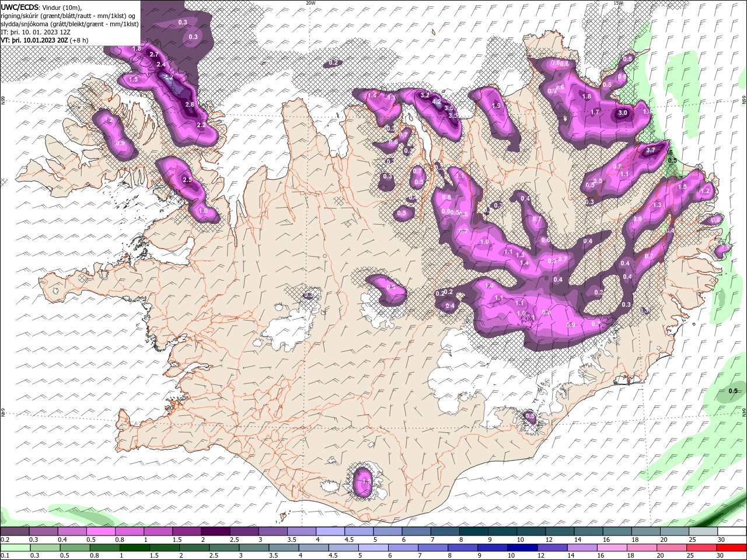Select the lower row swatch labeled 3.5
The width and height of the screenshot is (747, 560).
pyautogui.click(x=284, y=548)
